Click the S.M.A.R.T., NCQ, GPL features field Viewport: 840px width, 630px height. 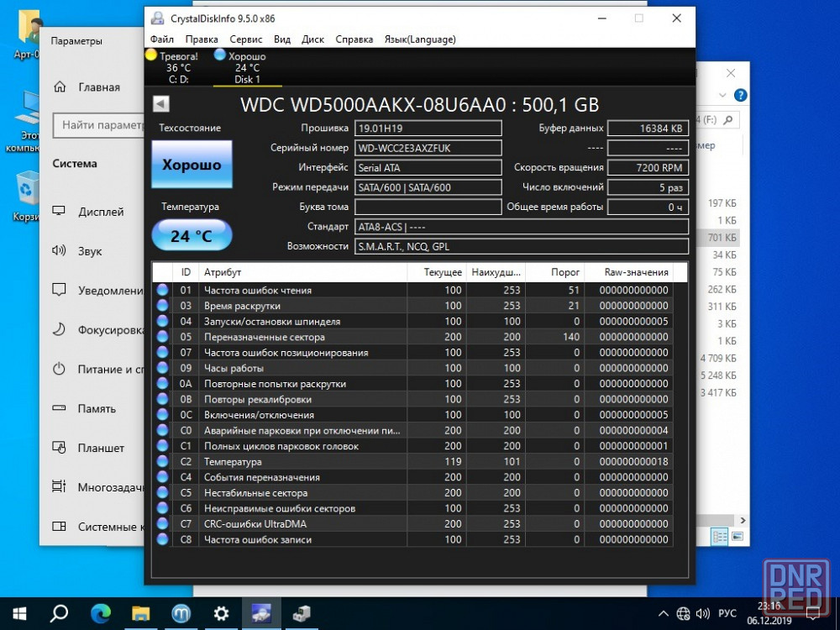(x=522, y=246)
